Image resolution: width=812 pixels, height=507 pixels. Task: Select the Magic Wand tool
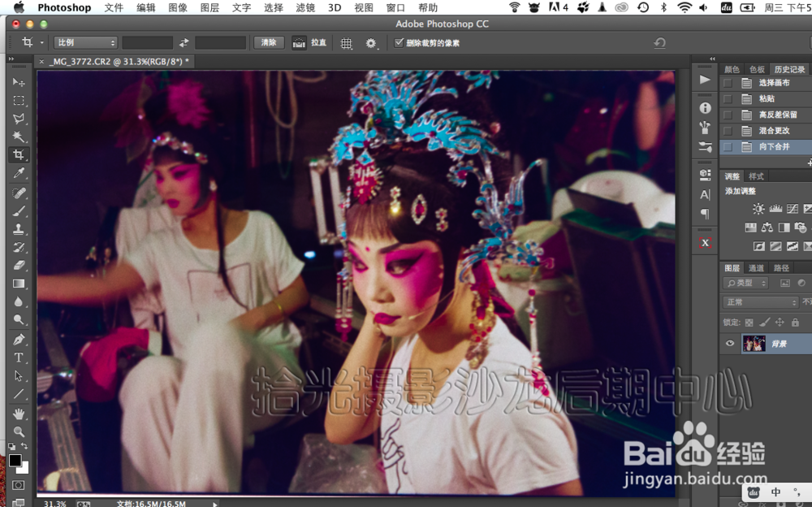(x=19, y=136)
